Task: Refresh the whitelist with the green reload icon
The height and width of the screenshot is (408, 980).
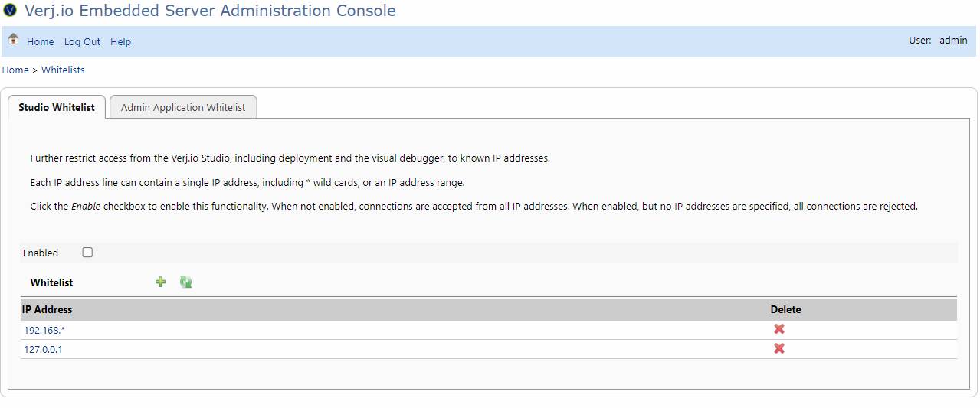Action: point(185,282)
